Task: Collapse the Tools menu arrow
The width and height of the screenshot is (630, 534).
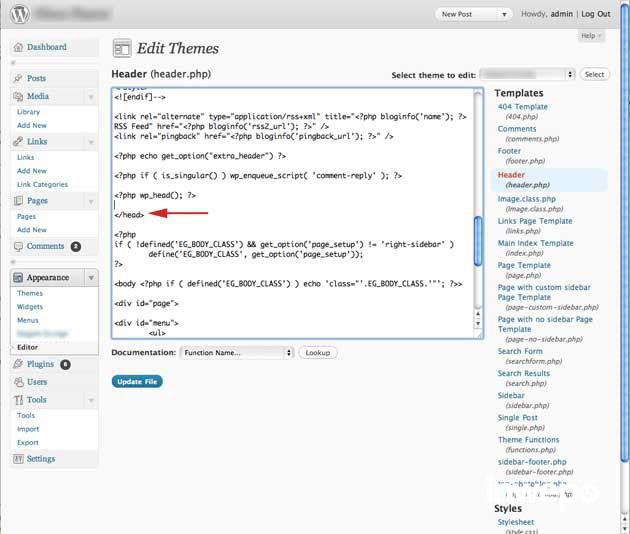Action: point(91,400)
